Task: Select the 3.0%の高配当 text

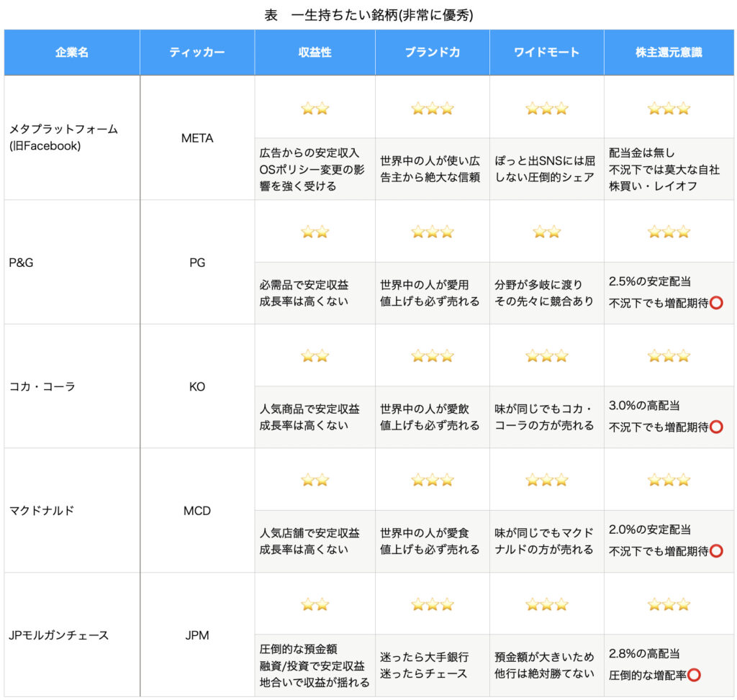Action: click(644, 406)
